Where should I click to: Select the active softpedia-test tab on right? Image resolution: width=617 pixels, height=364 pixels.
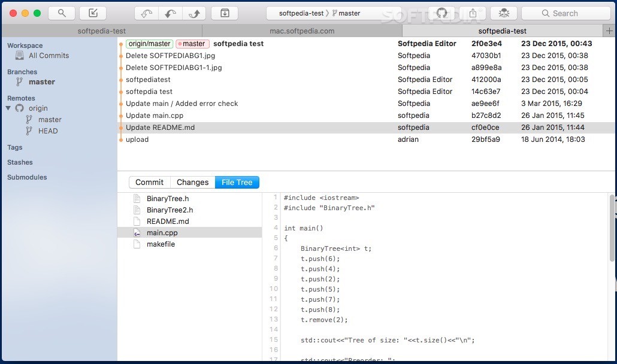[x=502, y=31]
